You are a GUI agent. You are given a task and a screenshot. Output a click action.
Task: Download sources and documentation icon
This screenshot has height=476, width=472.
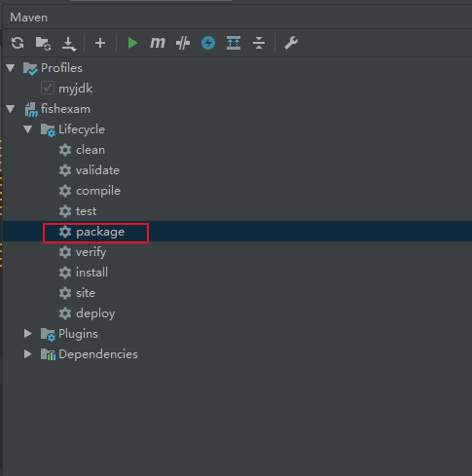coord(69,44)
